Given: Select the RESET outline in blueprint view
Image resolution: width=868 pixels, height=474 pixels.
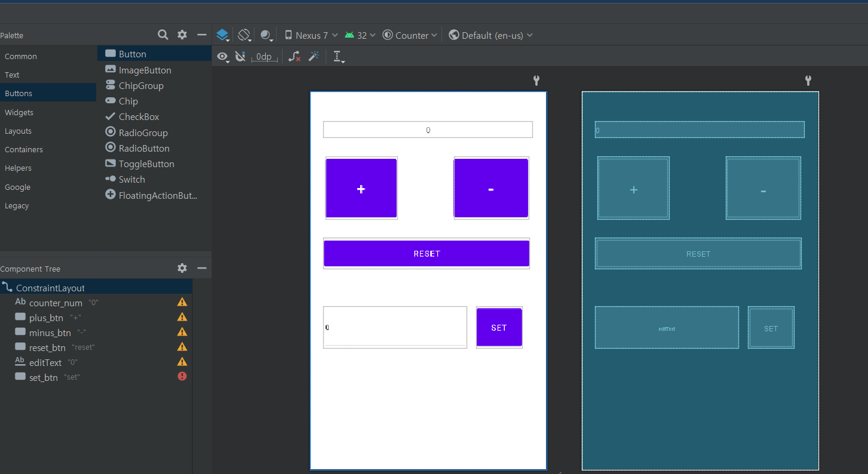Looking at the screenshot, I should click(x=698, y=254).
